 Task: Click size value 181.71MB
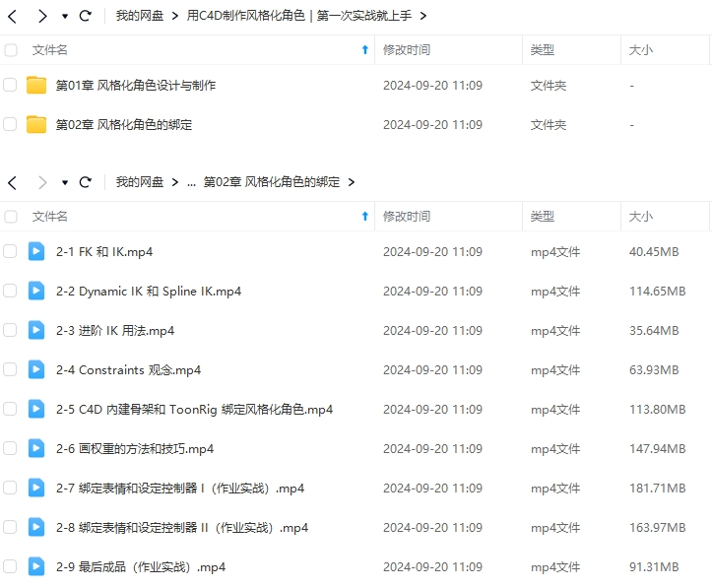click(x=657, y=489)
